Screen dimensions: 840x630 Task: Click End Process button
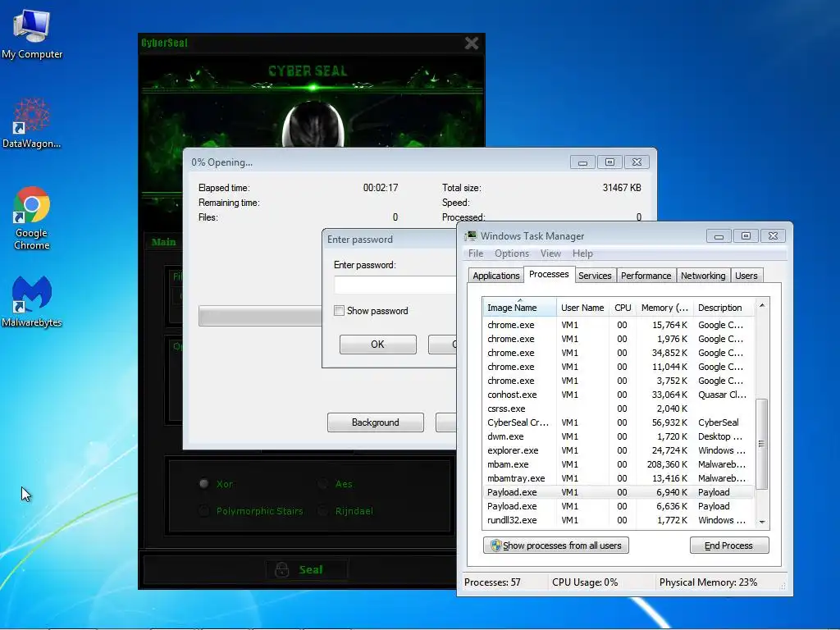(x=728, y=546)
